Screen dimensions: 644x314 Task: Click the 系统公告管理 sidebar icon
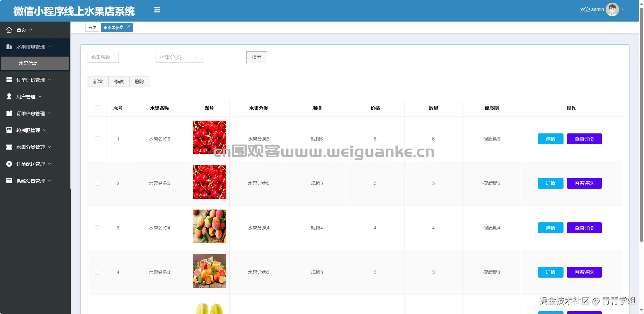(x=9, y=181)
